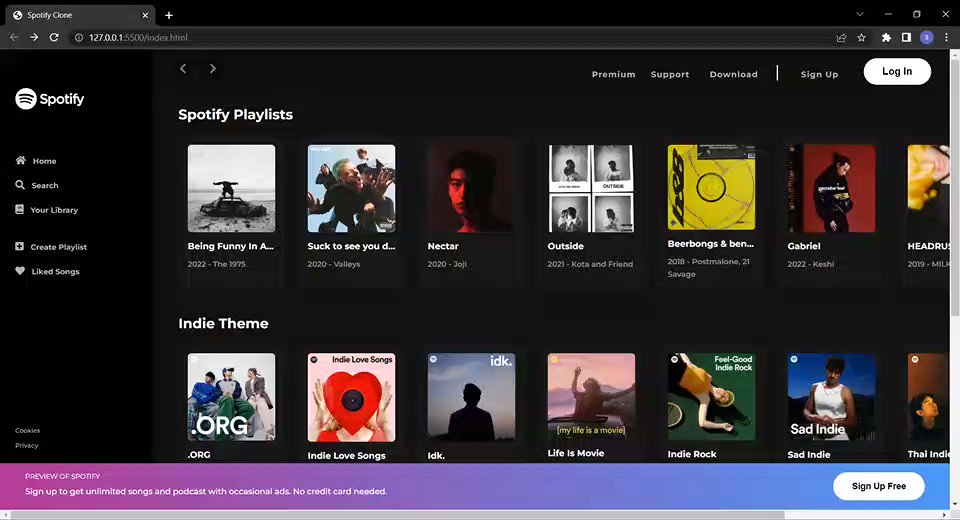Click the Log In button
Viewport: 960px width, 520px height.
(x=897, y=72)
